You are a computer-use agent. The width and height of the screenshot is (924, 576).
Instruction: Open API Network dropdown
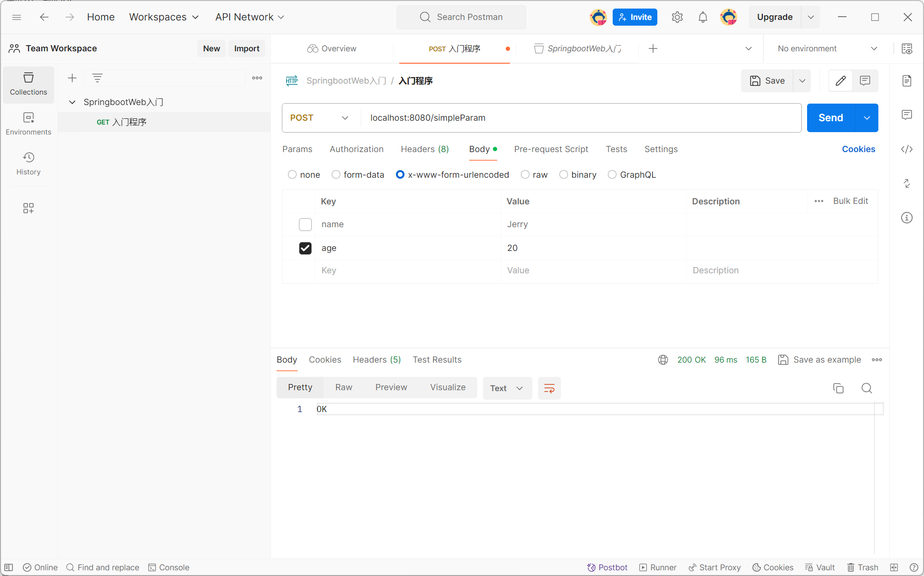click(x=250, y=17)
